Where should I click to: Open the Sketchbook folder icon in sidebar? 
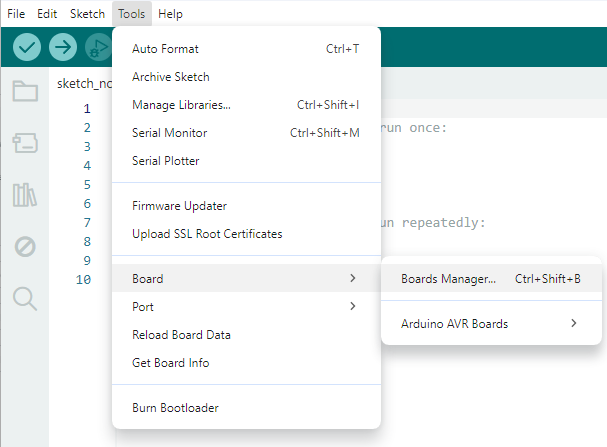click(x=25, y=92)
